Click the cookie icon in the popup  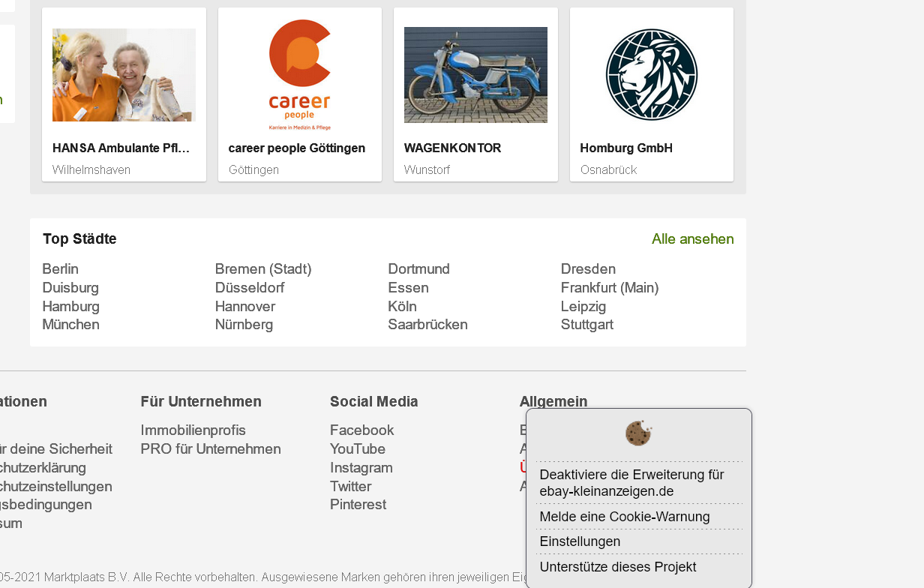point(638,433)
